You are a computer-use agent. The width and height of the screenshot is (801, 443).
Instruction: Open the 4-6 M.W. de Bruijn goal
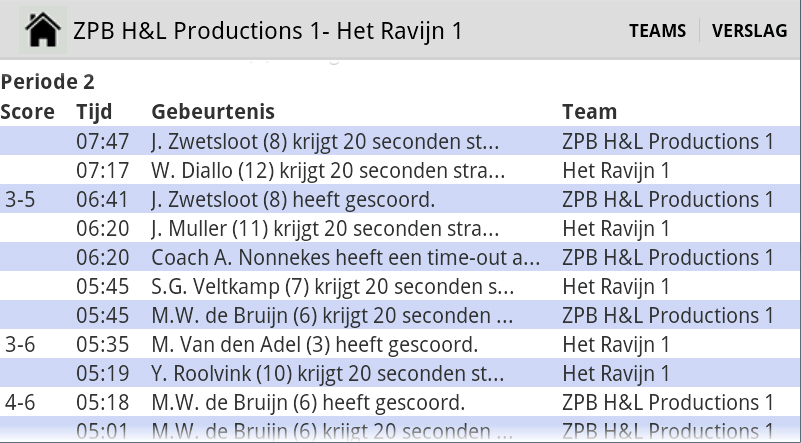click(400, 402)
